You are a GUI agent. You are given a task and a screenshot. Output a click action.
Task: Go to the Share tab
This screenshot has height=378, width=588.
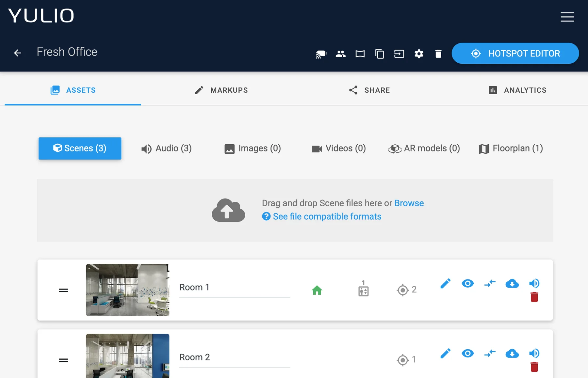(369, 90)
